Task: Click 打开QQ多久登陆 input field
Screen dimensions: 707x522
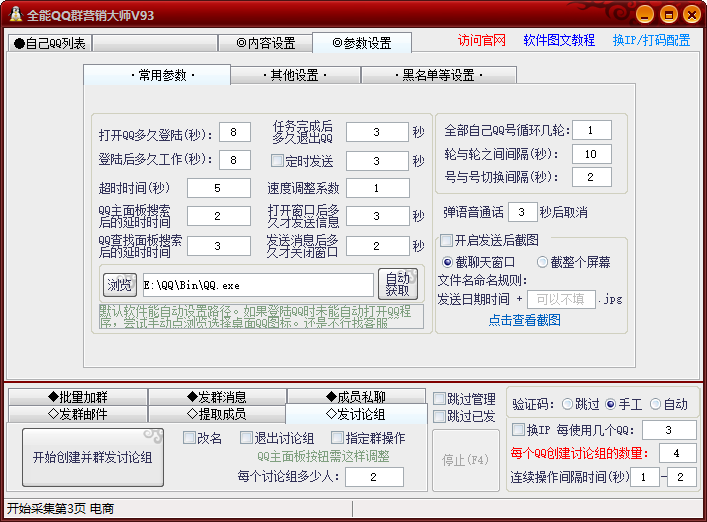Action: pyautogui.click(x=235, y=132)
